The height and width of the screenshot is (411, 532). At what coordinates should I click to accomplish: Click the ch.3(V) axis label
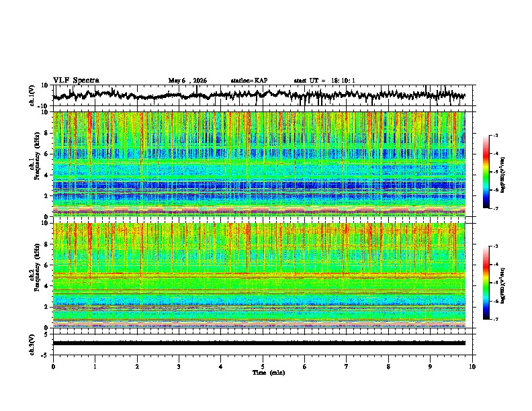[32, 345]
